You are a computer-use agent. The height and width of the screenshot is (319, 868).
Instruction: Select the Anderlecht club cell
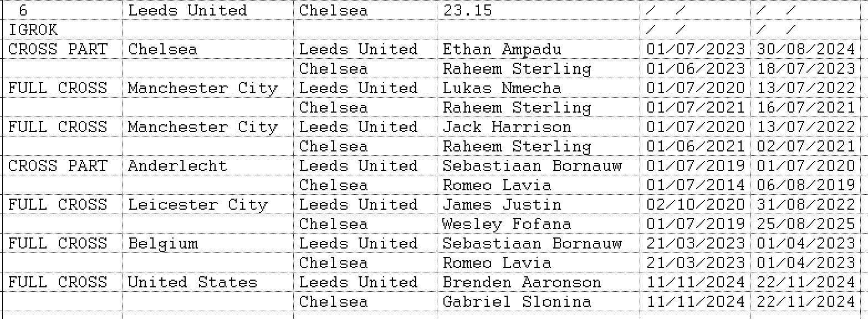click(177, 166)
